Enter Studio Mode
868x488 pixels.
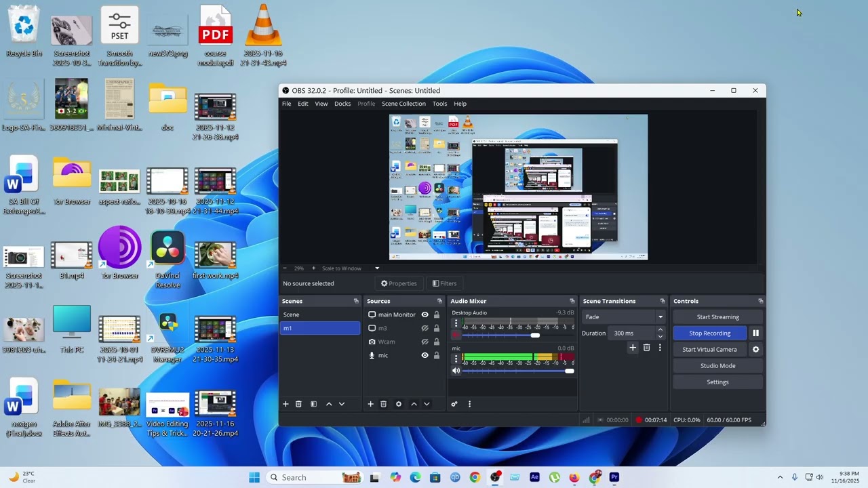(717, 366)
